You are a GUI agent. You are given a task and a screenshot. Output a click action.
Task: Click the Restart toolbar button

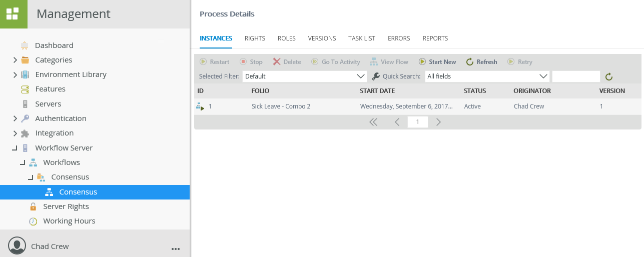(214, 62)
